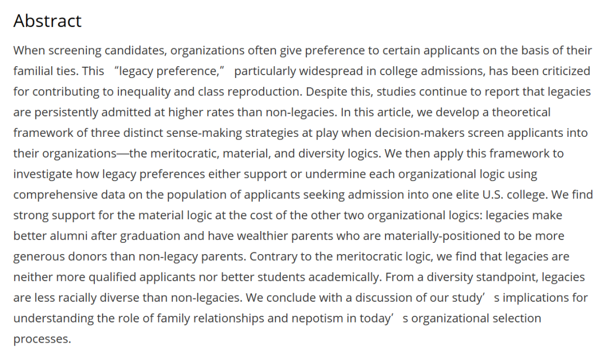606x364 pixels.
Task: Click the final word "processes."
Action: tap(42, 339)
